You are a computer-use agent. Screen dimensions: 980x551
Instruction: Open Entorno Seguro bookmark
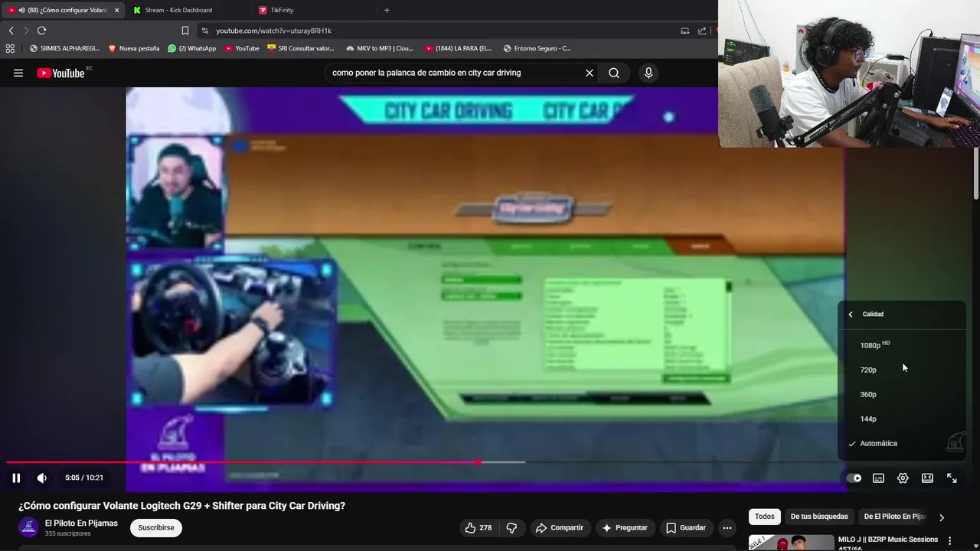pos(537,48)
